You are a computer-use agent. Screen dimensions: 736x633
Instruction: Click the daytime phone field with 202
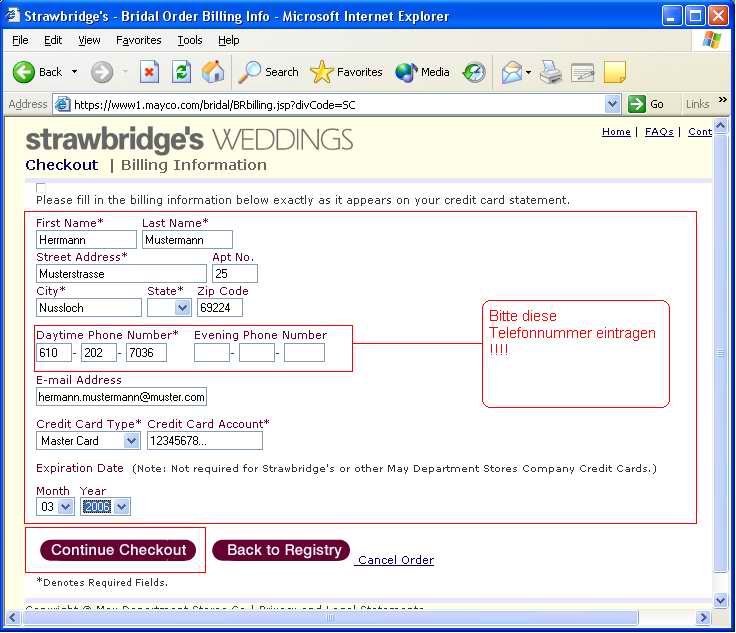99,353
